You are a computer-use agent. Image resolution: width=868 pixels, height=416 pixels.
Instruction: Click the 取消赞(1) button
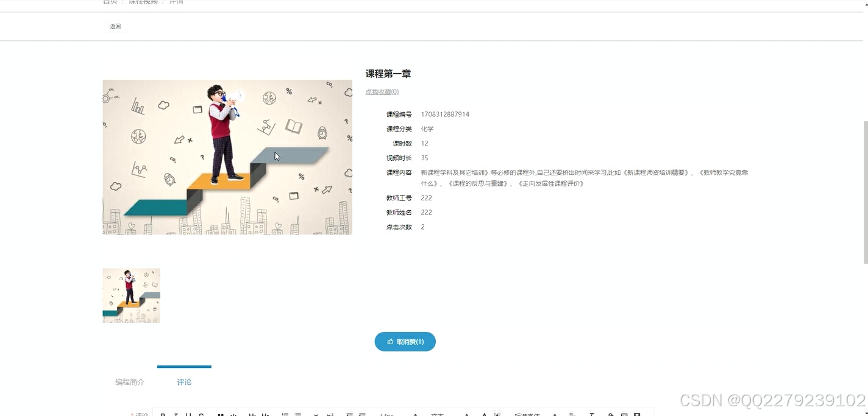click(405, 342)
